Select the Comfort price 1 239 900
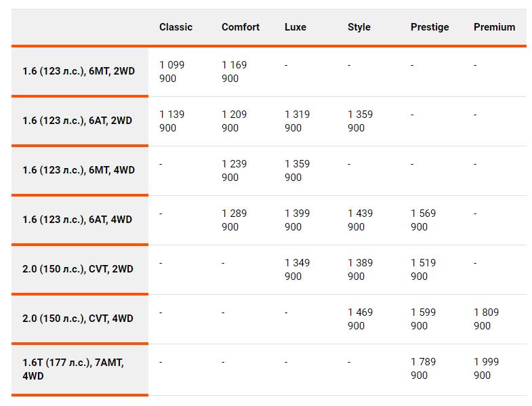This screenshot has height=406, width=532. coord(234,170)
